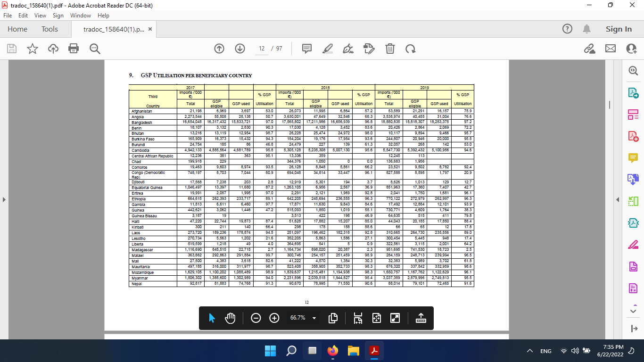Open the Window menu
The image size is (644, 362).
point(81,16)
